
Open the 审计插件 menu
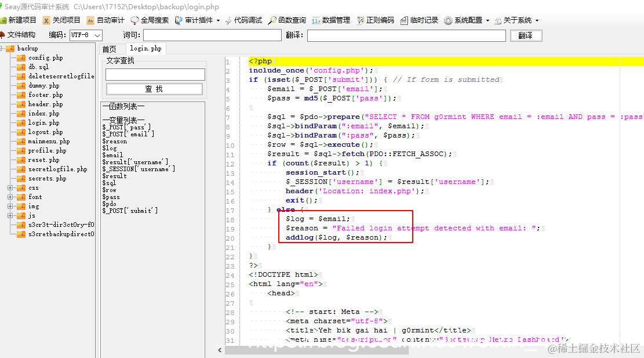click(198, 20)
